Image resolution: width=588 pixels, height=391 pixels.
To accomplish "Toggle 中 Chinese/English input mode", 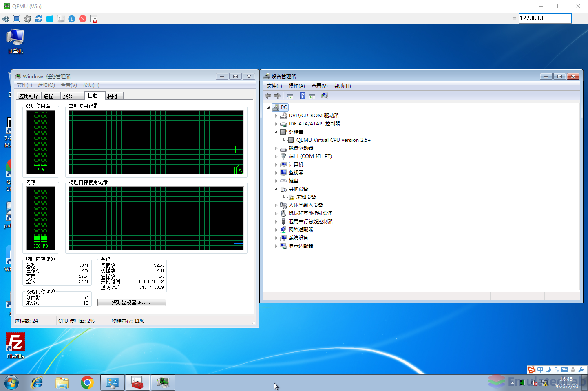I will tap(540, 370).
